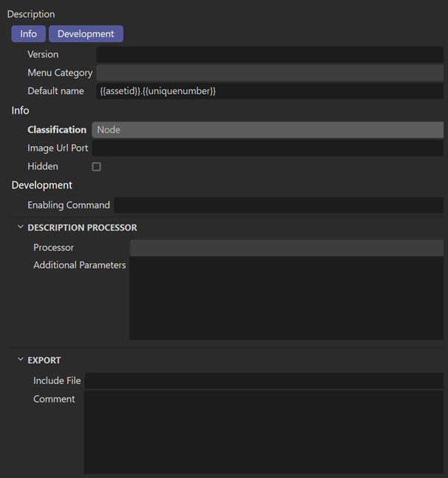Switch to the Development tab
The height and width of the screenshot is (478, 448).
86,34
